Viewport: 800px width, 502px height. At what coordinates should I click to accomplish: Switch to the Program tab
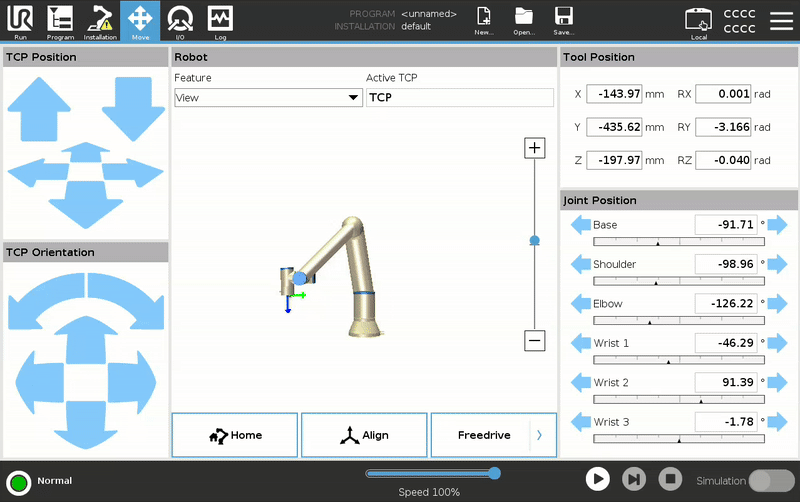coord(60,20)
